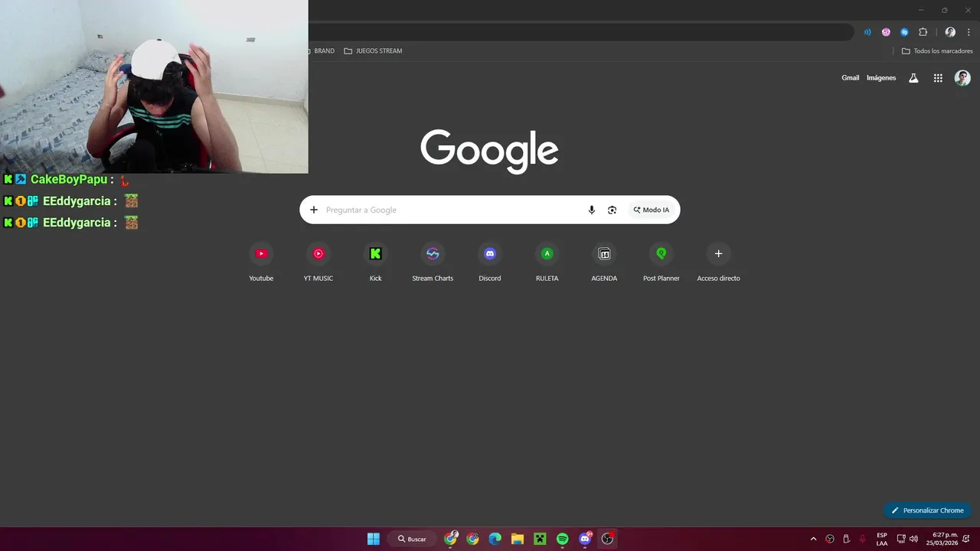Open the Youtube shortcut tile

[x=261, y=262]
